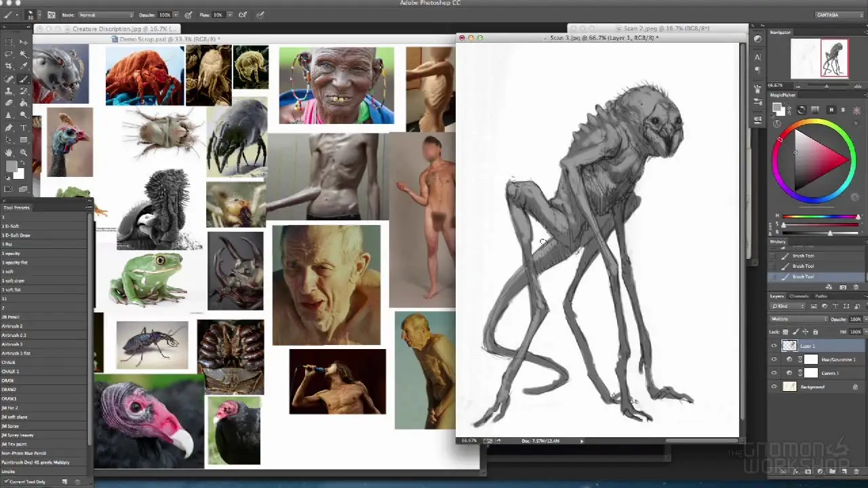Switch to the Paths tab
868x488 pixels.
(821, 296)
